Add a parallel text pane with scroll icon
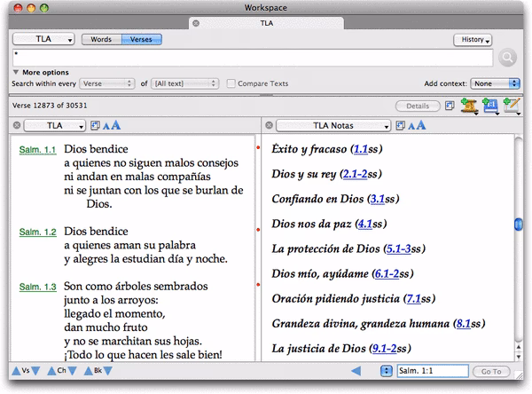 [469, 106]
